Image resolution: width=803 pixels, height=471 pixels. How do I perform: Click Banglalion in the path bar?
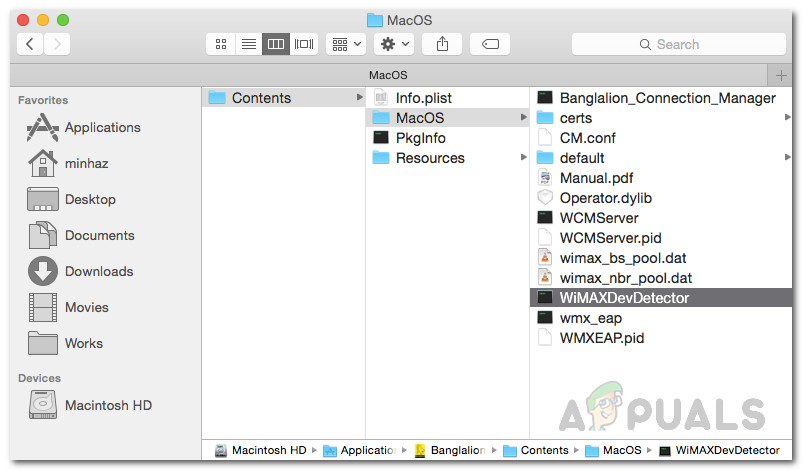450,451
